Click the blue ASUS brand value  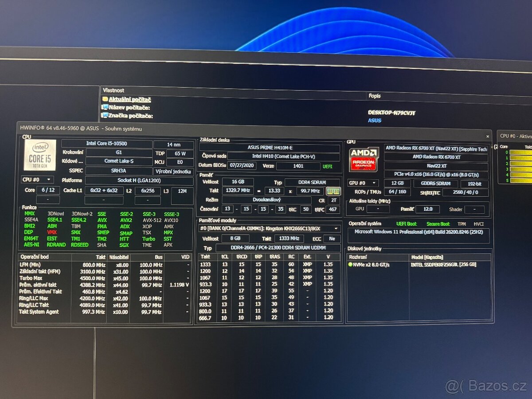pyautogui.click(x=375, y=121)
